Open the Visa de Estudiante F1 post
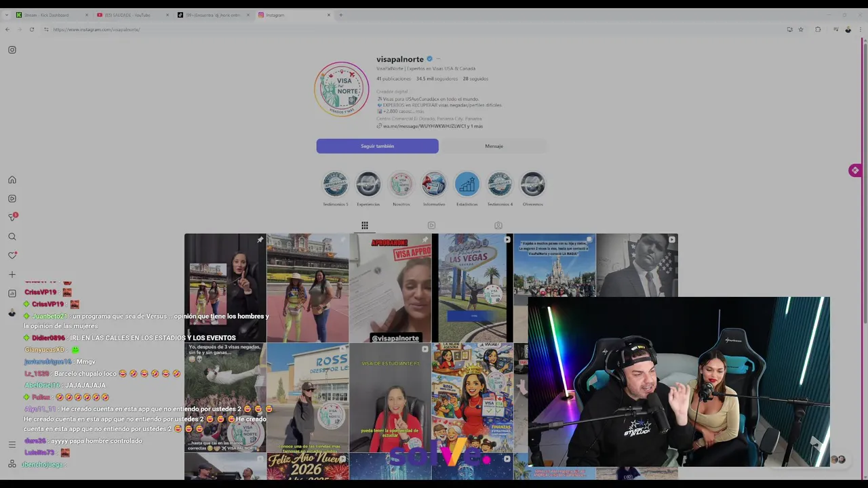This screenshot has width=868, height=488. pyautogui.click(x=390, y=398)
